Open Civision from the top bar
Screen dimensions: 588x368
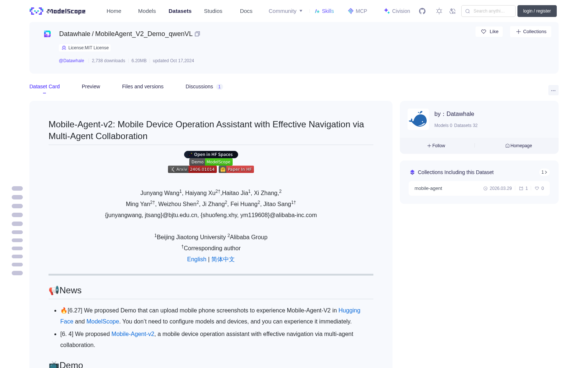[x=397, y=11]
